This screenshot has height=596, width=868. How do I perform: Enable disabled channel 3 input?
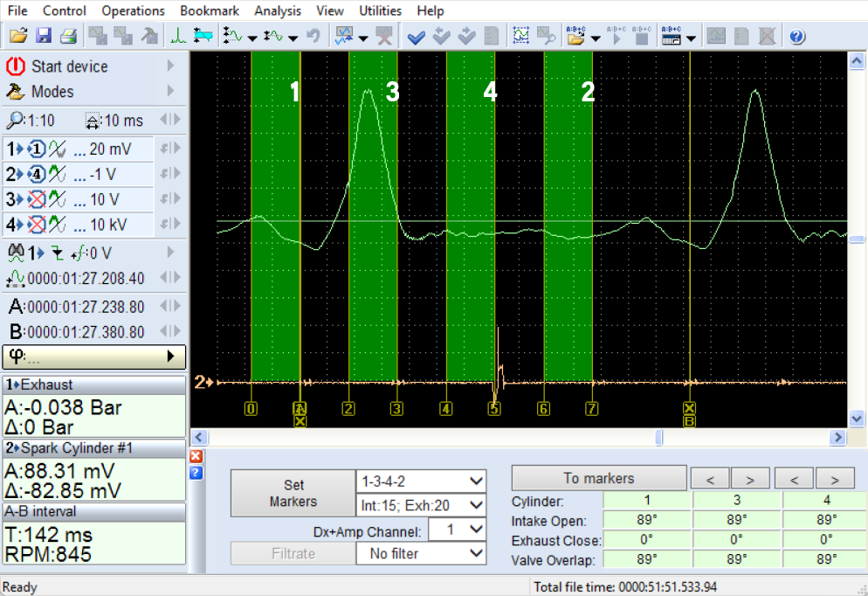[36, 199]
